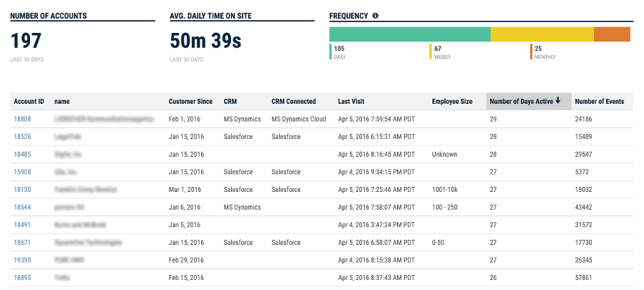Click the 197 accounts total value

point(26,41)
